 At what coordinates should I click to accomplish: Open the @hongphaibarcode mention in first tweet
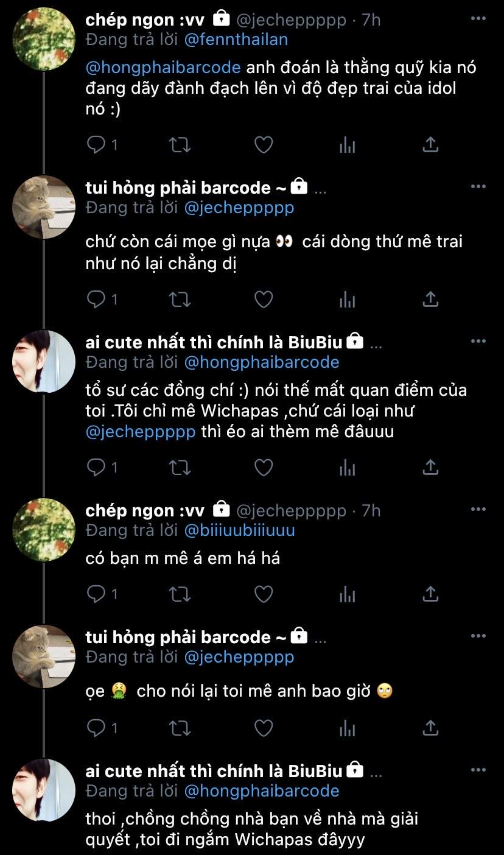[164, 67]
